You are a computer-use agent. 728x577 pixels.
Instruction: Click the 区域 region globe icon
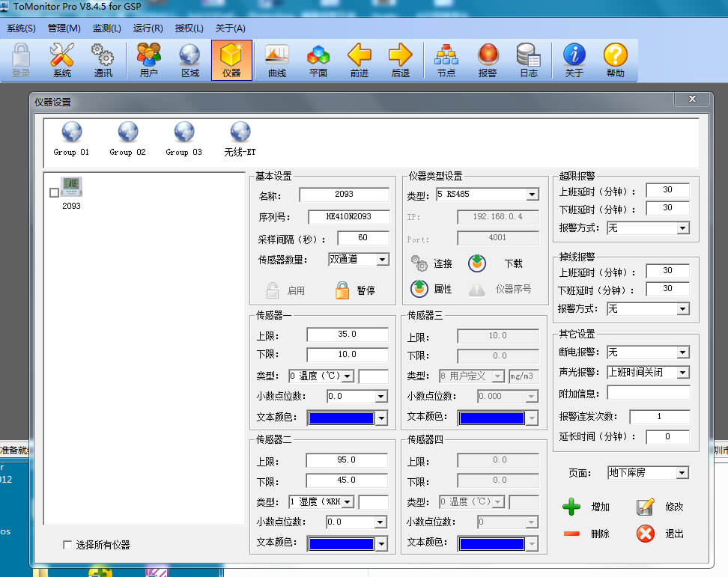190,61
